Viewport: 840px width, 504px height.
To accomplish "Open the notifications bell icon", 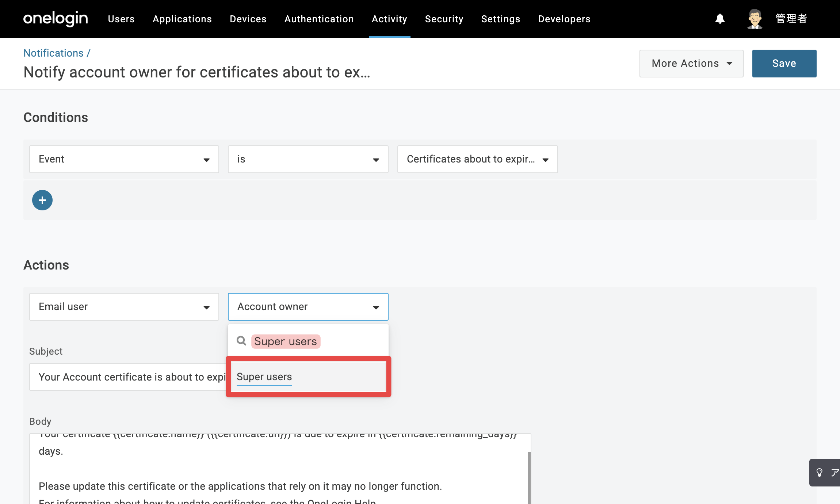I will click(720, 19).
